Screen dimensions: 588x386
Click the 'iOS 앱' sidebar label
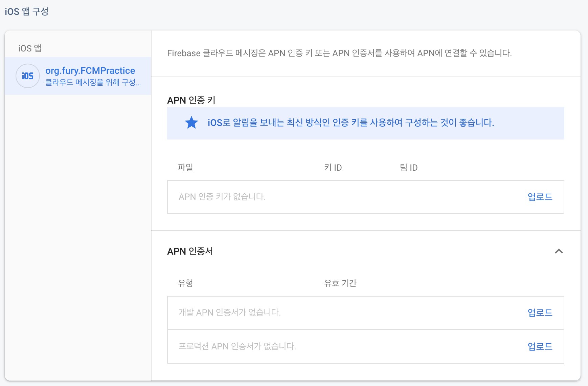30,48
